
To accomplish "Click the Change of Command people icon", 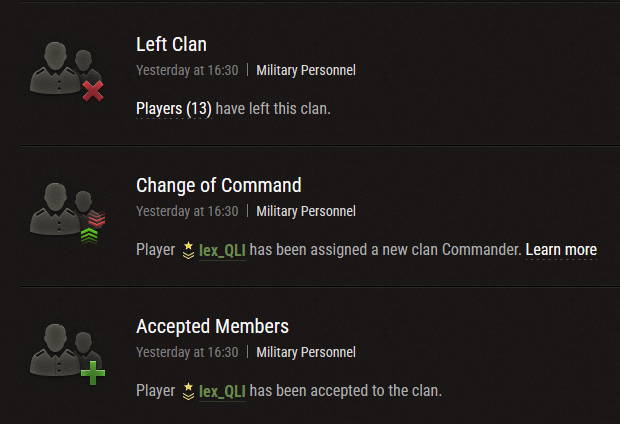I will coord(66,213).
